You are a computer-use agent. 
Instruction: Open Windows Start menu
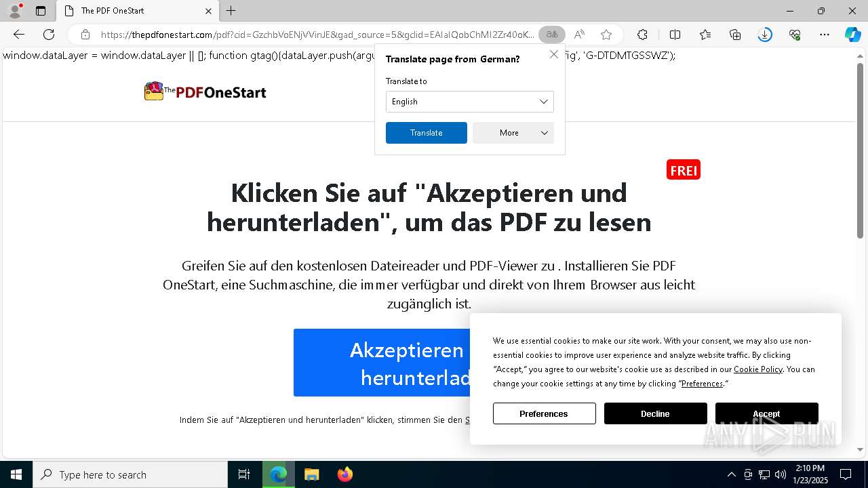coord(16,474)
